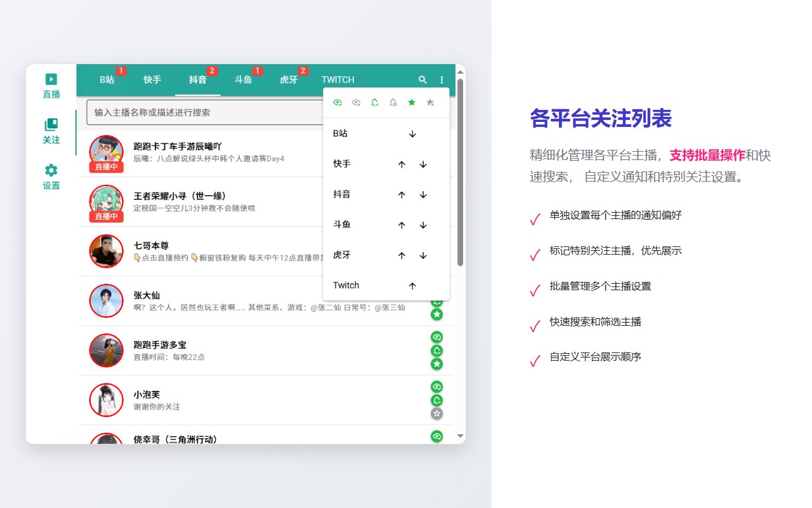
Task: Click the feature line 批量管理多个主播设置
Action: coord(601,286)
